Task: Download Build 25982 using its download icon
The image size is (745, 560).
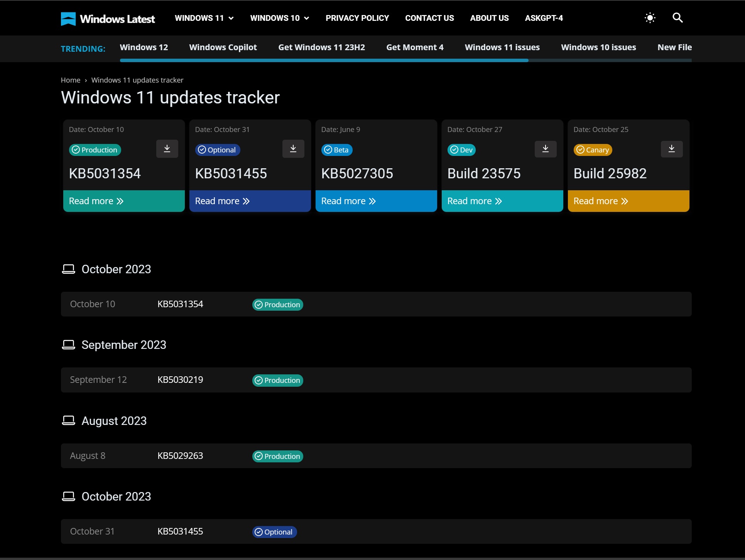Action: click(672, 149)
